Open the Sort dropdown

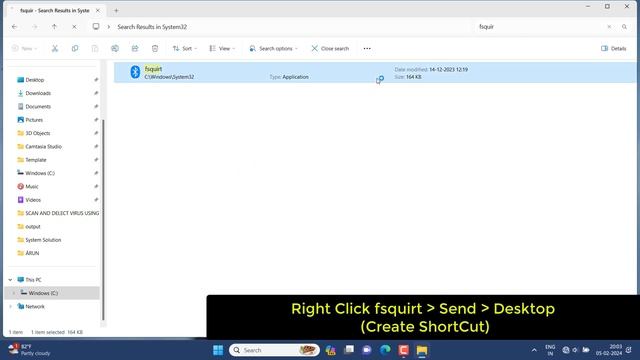(x=184, y=49)
